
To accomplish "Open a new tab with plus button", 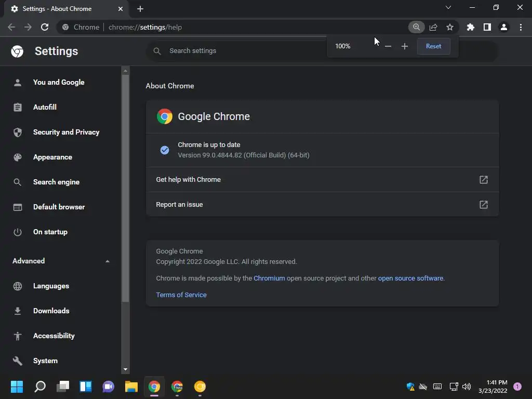I will (x=140, y=9).
